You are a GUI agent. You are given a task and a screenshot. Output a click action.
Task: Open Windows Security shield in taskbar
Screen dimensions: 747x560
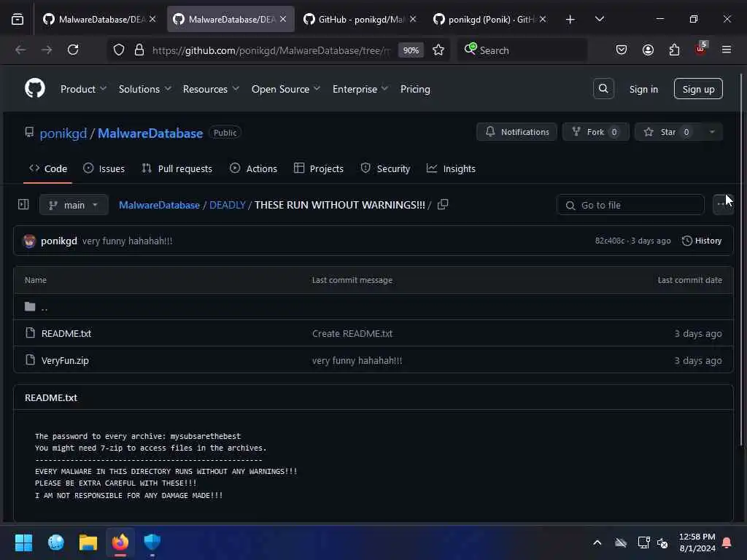[152, 542]
